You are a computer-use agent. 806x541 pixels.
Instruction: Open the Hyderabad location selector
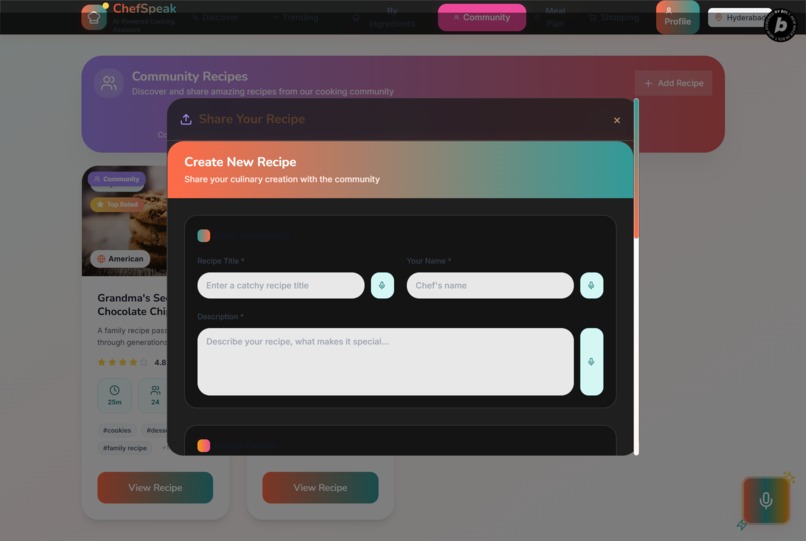click(740, 17)
